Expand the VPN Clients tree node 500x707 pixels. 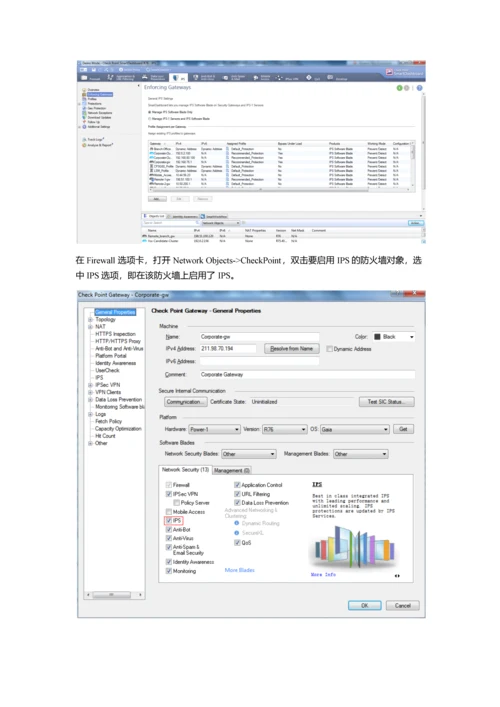tap(90, 392)
